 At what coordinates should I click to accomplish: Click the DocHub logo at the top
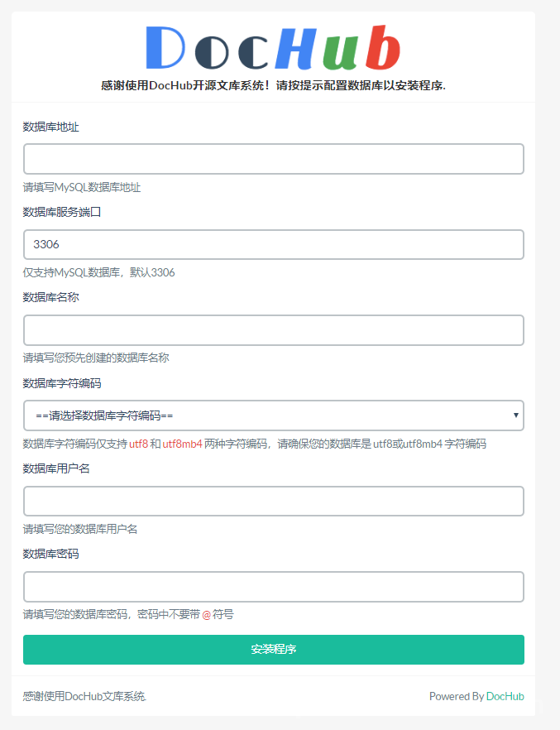pyautogui.click(x=273, y=48)
